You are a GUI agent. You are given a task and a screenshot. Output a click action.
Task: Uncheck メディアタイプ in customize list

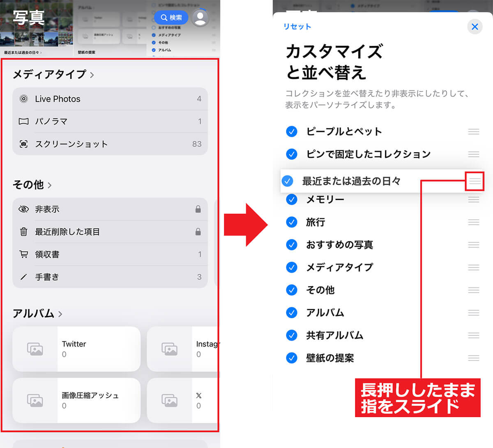point(291,267)
